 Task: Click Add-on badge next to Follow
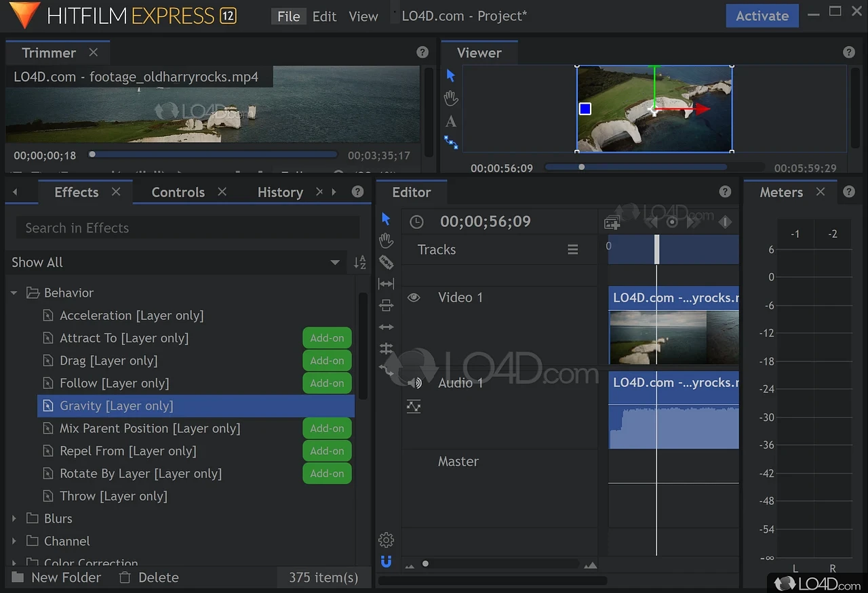(x=327, y=383)
